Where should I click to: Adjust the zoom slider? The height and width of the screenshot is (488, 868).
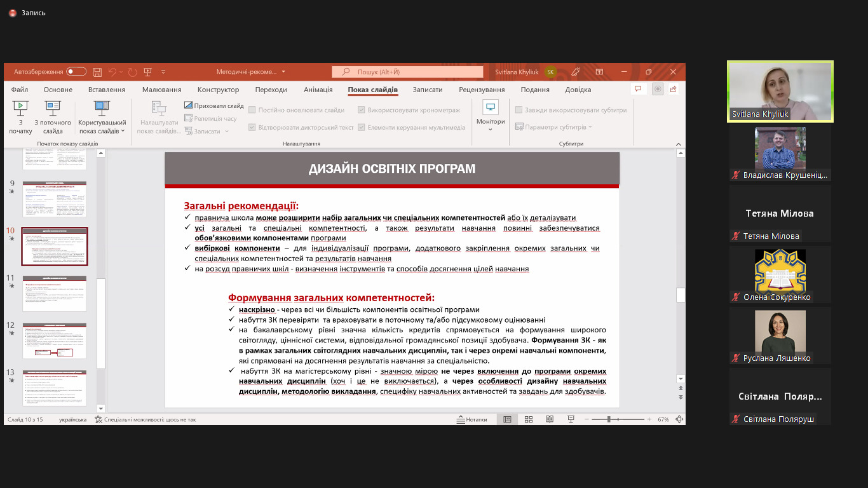(609, 419)
